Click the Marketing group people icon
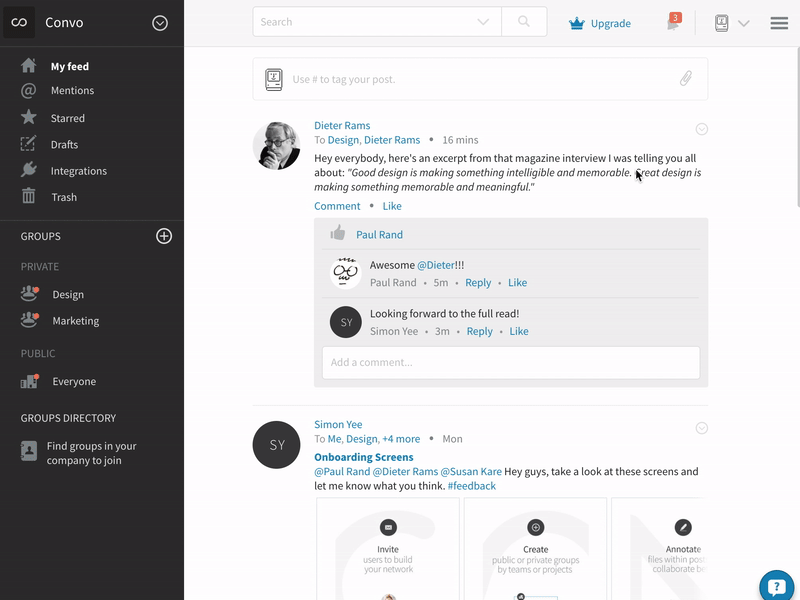The width and height of the screenshot is (800, 600). pyautogui.click(x=30, y=320)
